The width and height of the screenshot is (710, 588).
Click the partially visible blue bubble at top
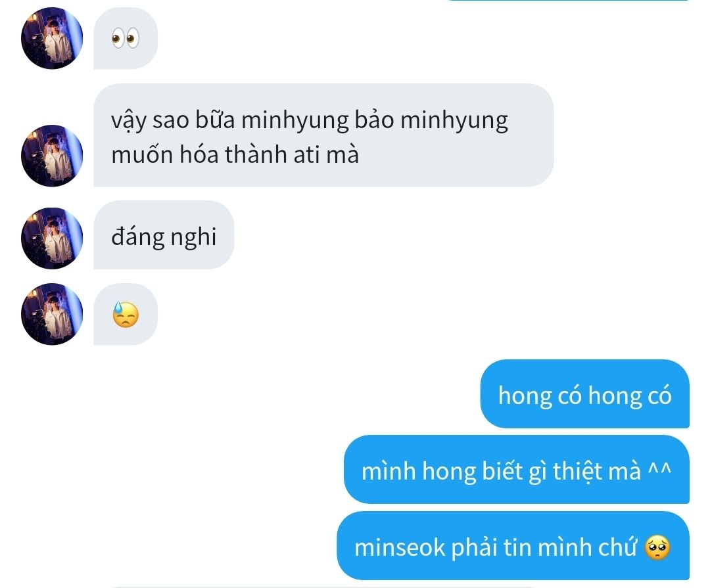tap(568, 1)
